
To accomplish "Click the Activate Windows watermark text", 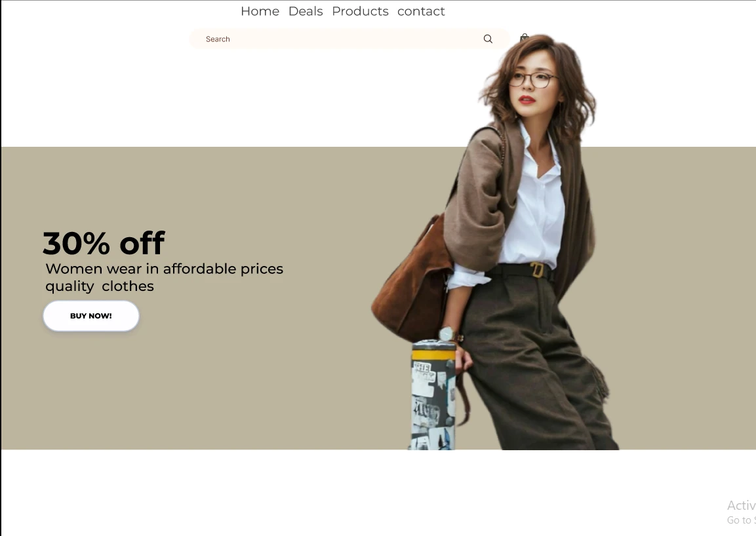I will click(741, 512).
